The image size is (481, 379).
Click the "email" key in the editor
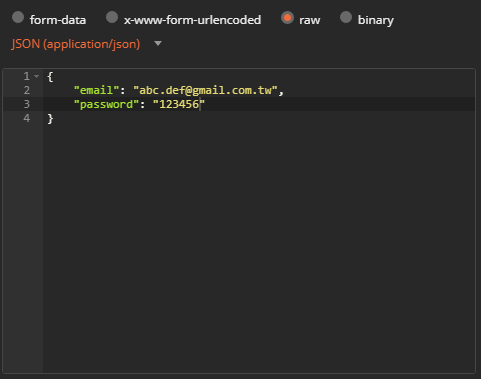[96, 90]
